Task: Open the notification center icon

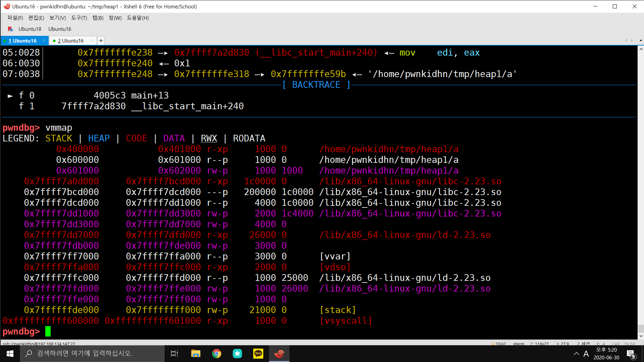Action: pyautogui.click(x=631, y=354)
